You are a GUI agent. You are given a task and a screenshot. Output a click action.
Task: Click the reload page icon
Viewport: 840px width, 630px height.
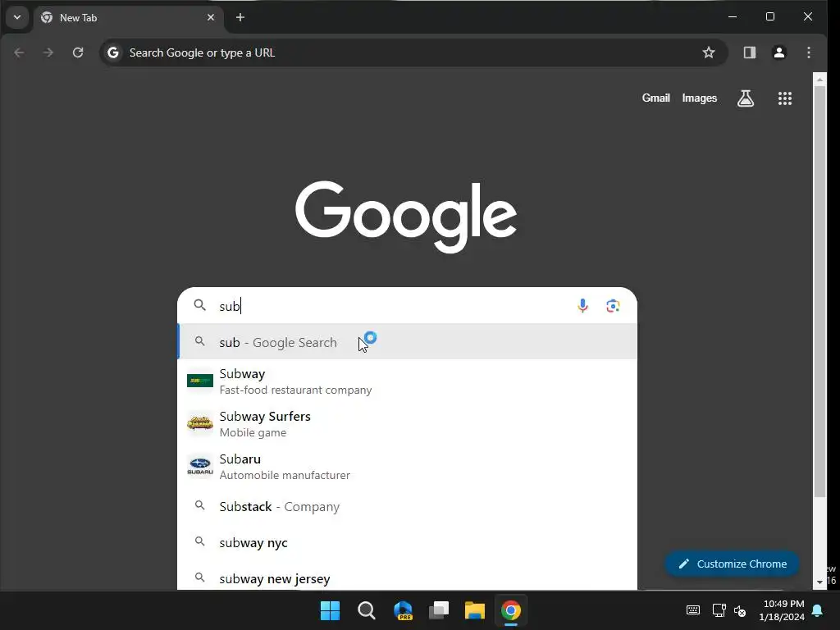[x=78, y=52]
